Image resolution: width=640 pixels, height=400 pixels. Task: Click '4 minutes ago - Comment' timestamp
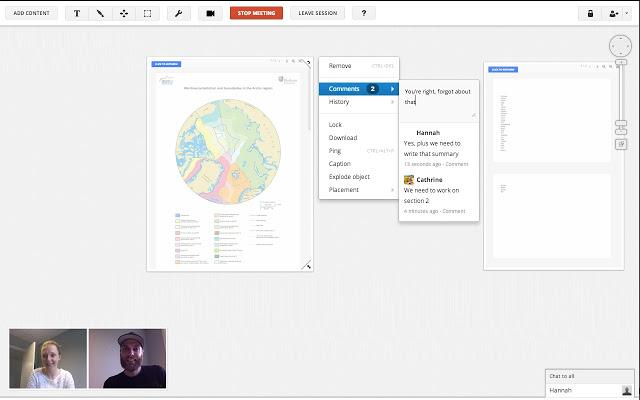click(434, 211)
